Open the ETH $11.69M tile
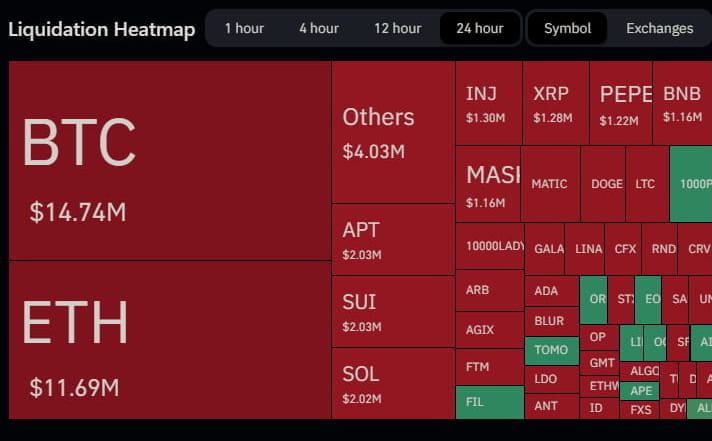Image resolution: width=712 pixels, height=441 pixels. pos(170,340)
